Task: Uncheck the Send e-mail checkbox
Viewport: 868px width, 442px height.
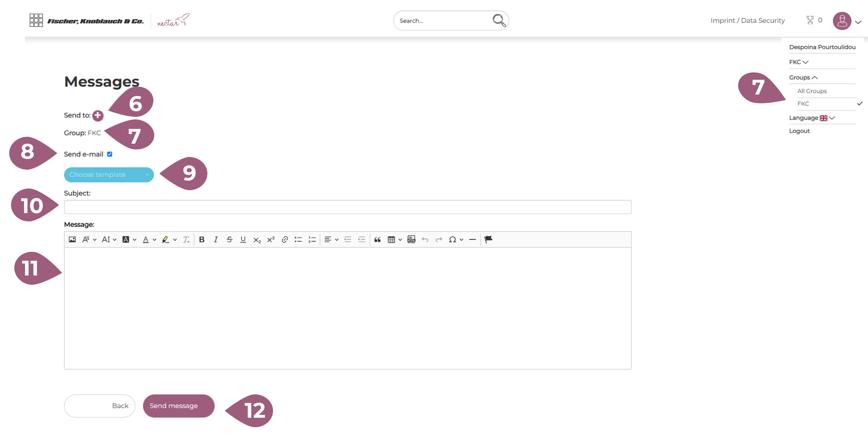Action: [110, 154]
